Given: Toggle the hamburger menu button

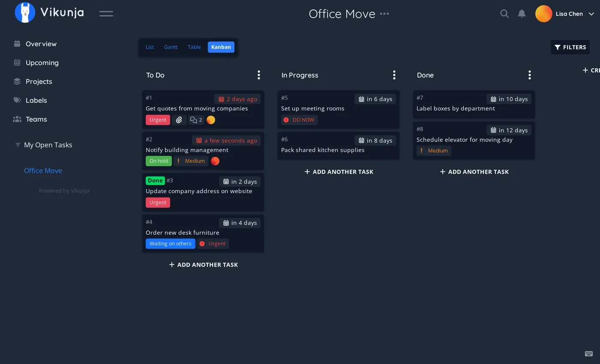Looking at the screenshot, I should pos(106,14).
